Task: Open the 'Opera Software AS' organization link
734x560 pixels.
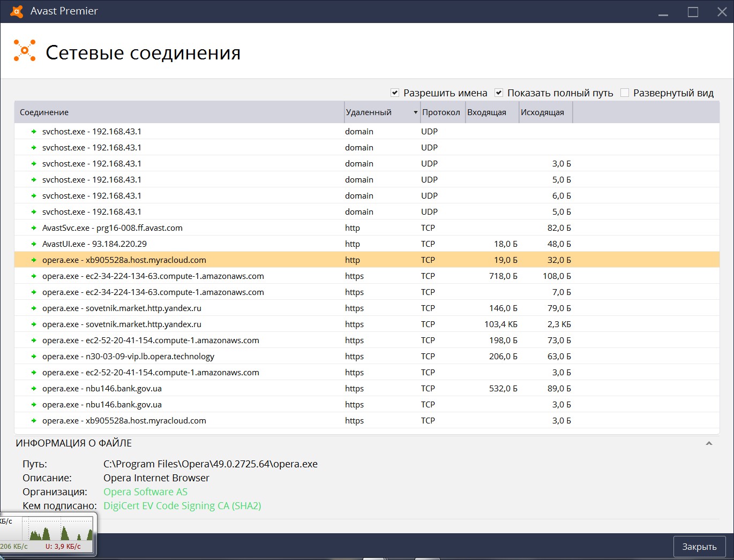Action: pos(145,492)
